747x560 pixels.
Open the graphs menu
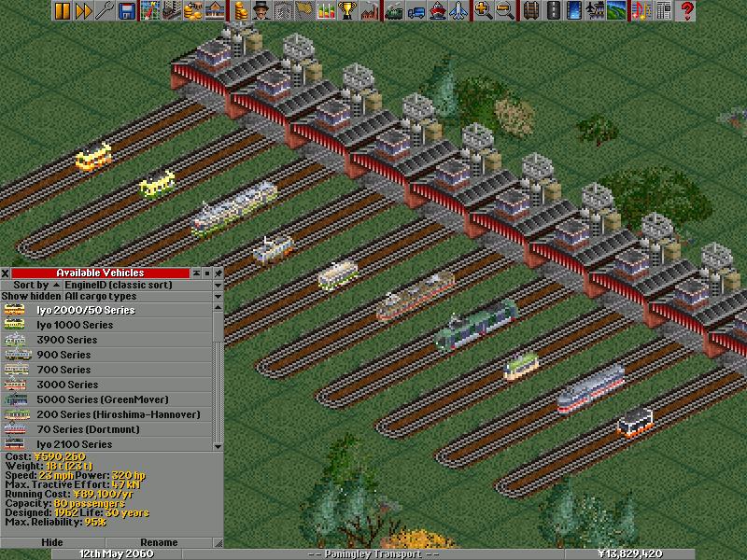[326, 10]
